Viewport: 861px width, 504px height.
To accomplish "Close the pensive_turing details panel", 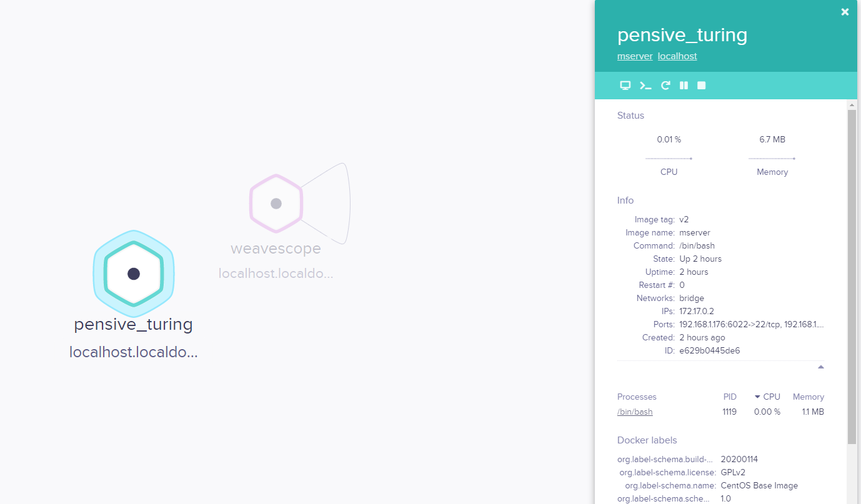I will click(x=845, y=12).
